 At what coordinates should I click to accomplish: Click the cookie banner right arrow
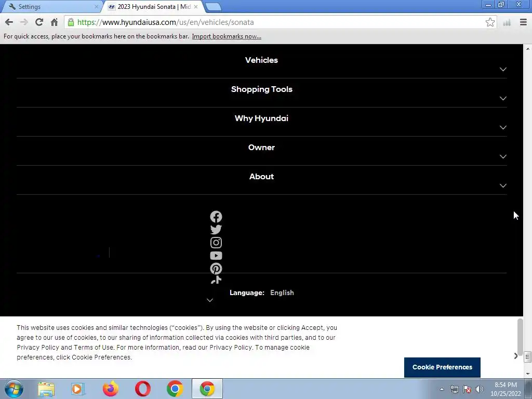click(516, 356)
